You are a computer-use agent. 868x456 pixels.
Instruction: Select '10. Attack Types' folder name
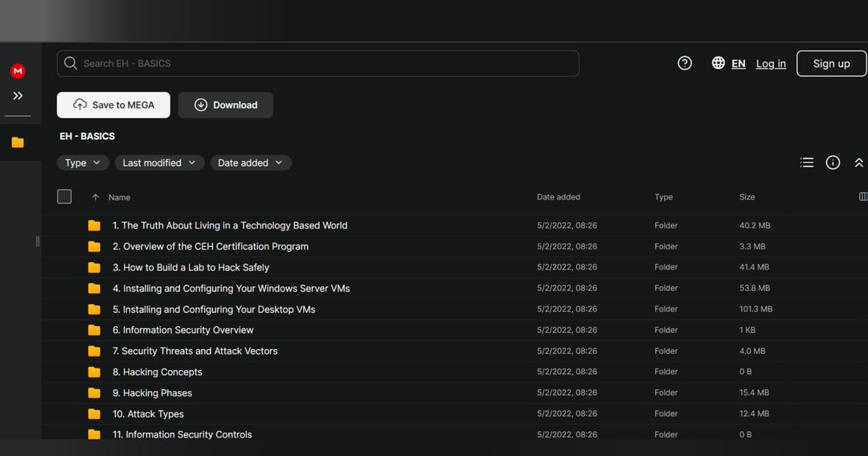148,414
